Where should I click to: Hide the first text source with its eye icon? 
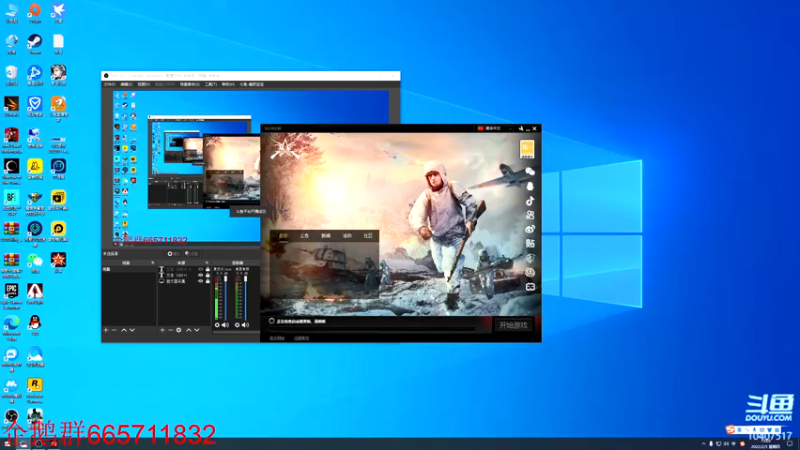pos(201,269)
